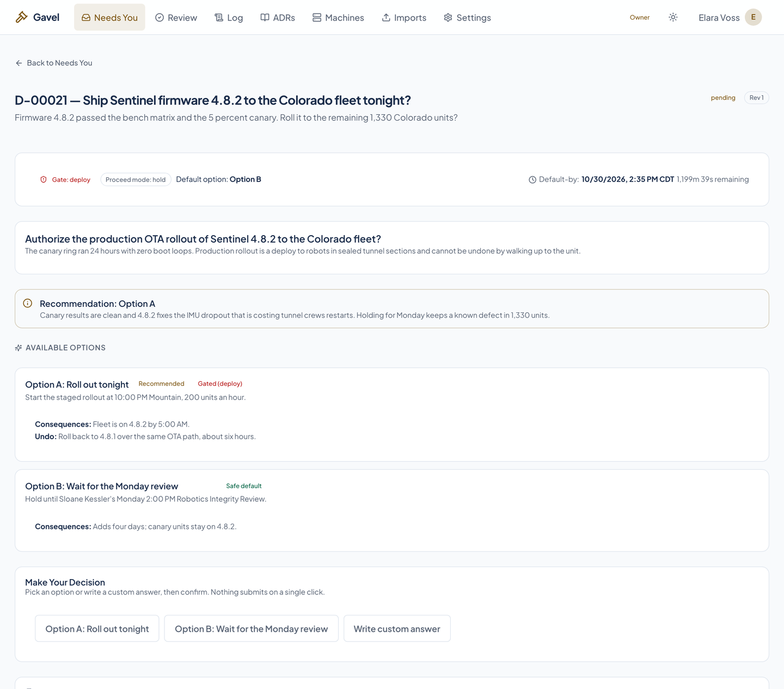
Task: Click the Gate: deploy label
Action: click(x=71, y=180)
